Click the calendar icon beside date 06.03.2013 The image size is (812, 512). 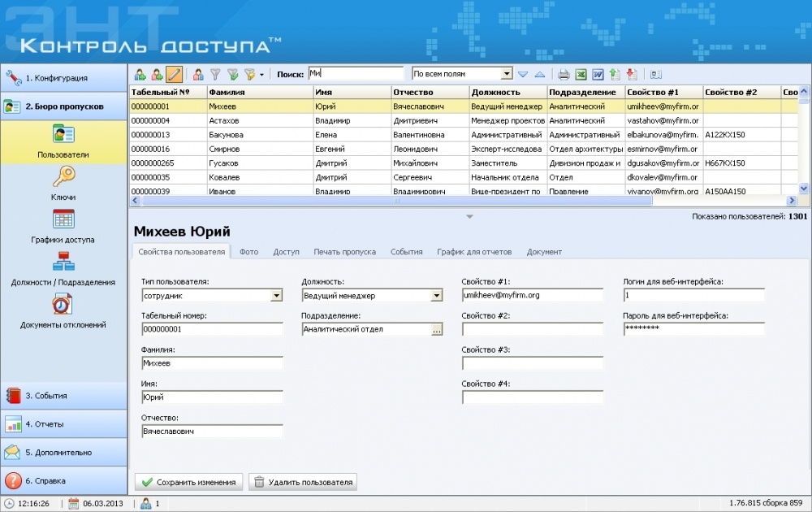point(74,503)
